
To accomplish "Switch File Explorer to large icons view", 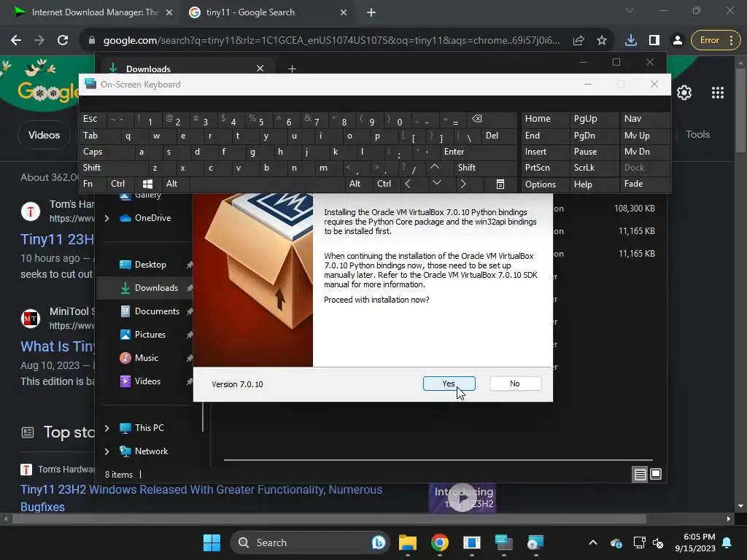I will pos(656,474).
